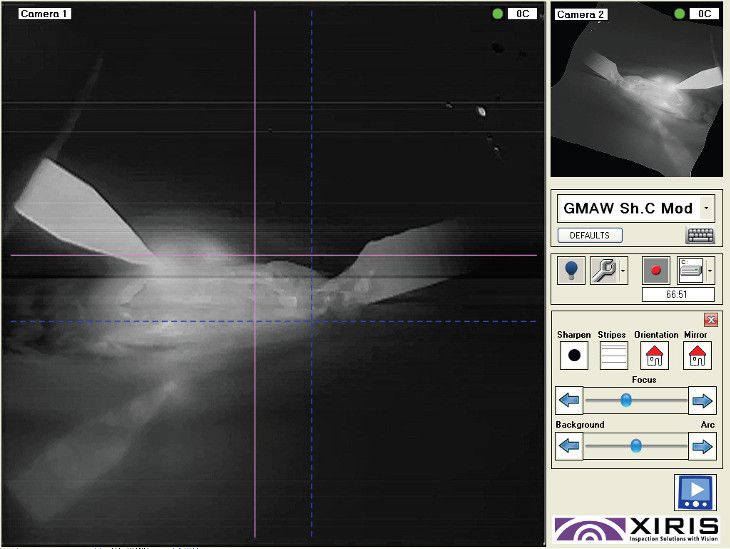Toggle the Stripes display option
This screenshot has height=549, width=730.
click(x=613, y=355)
